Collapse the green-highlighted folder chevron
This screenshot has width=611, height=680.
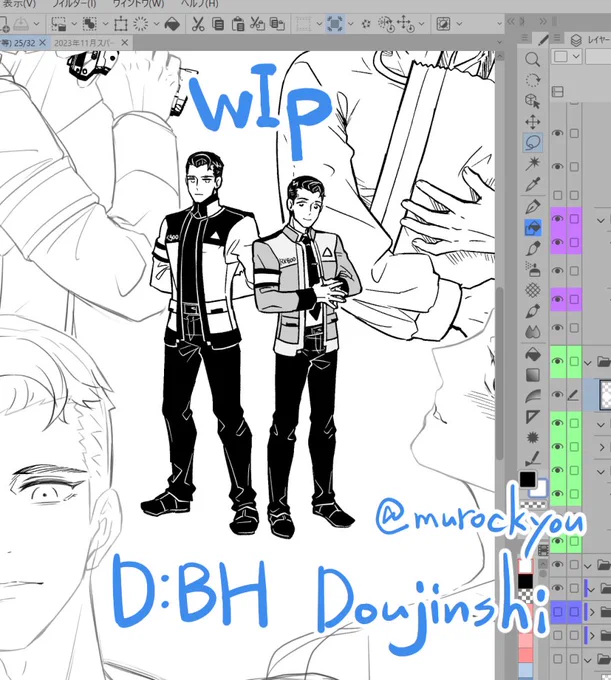tap(588, 362)
